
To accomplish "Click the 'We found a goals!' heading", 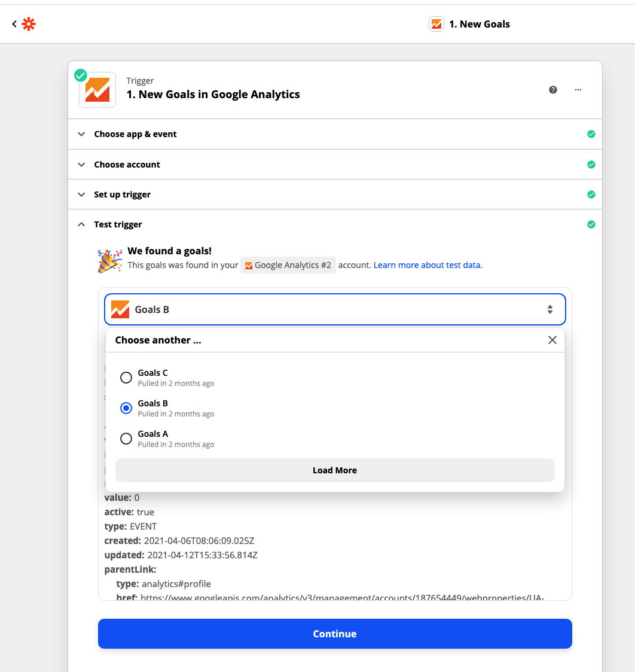I will tap(170, 251).
